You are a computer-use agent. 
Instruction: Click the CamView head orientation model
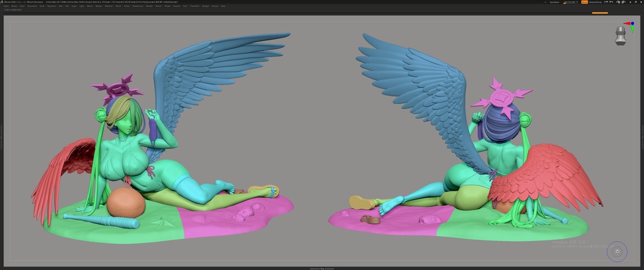point(620,36)
